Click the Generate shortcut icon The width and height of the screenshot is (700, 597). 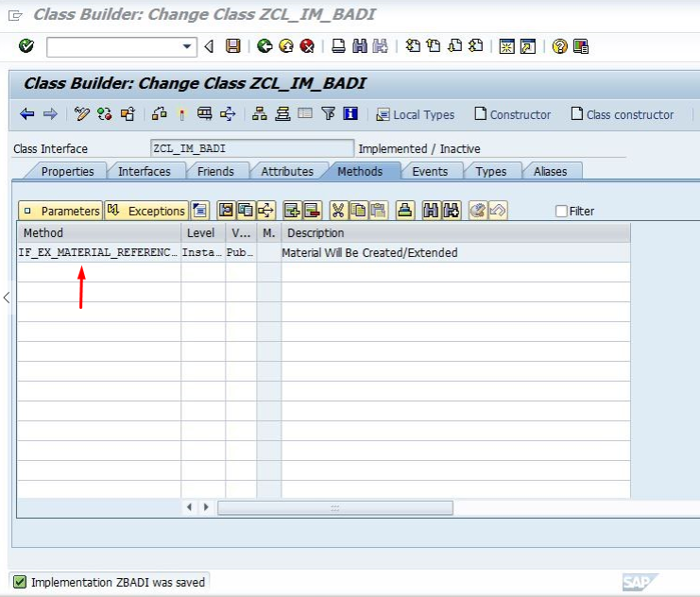[528, 46]
